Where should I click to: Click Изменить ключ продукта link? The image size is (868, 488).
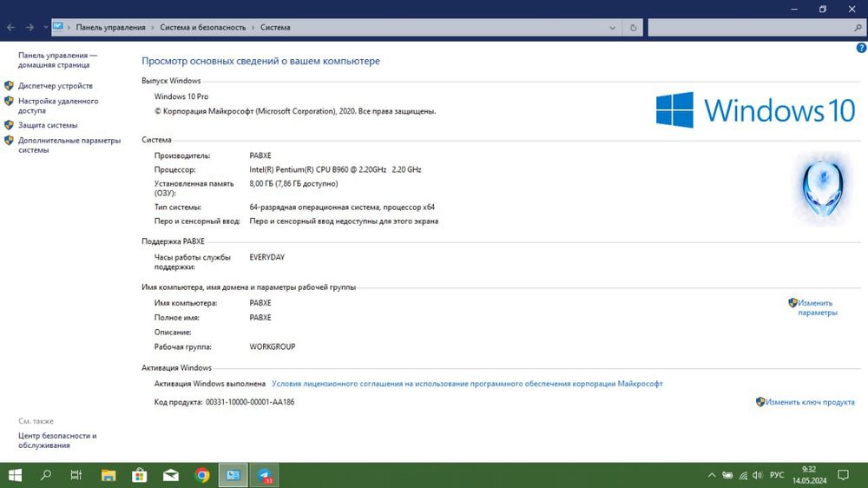810,402
